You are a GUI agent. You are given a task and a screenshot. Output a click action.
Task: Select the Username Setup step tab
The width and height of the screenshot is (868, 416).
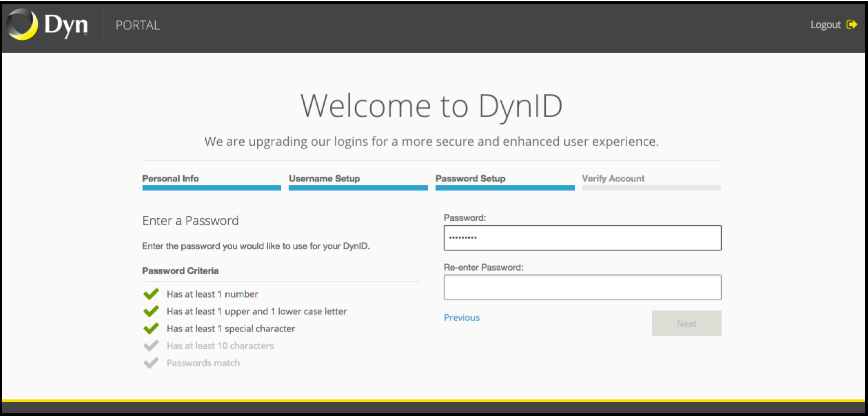click(x=358, y=182)
